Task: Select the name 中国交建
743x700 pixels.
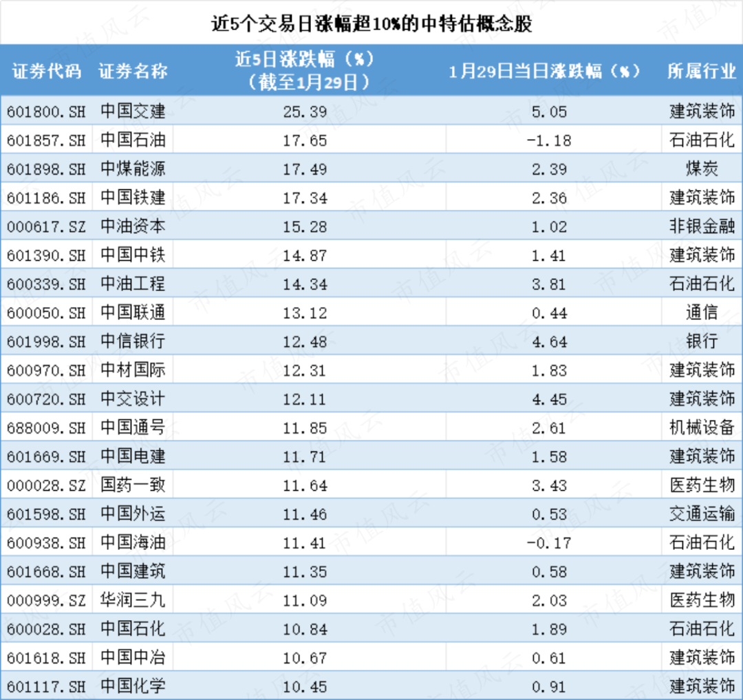Action: coord(133,112)
